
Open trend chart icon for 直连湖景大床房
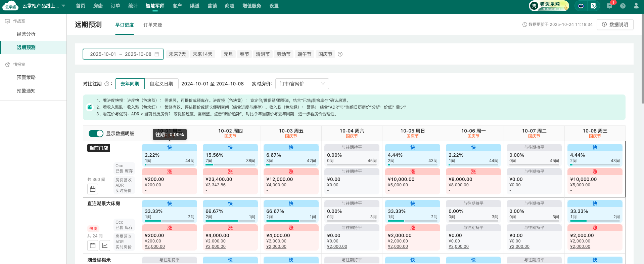pos(105,246)
